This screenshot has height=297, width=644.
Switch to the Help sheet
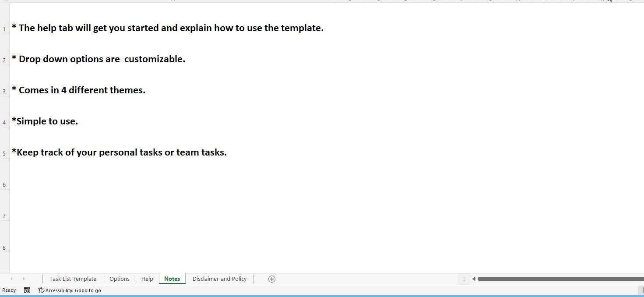pyautogui.click(x=147, y=279)
